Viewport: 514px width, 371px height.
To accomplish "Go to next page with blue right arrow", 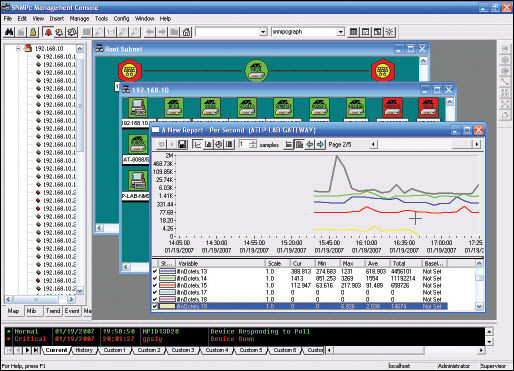I will click(x=320, y=144).
